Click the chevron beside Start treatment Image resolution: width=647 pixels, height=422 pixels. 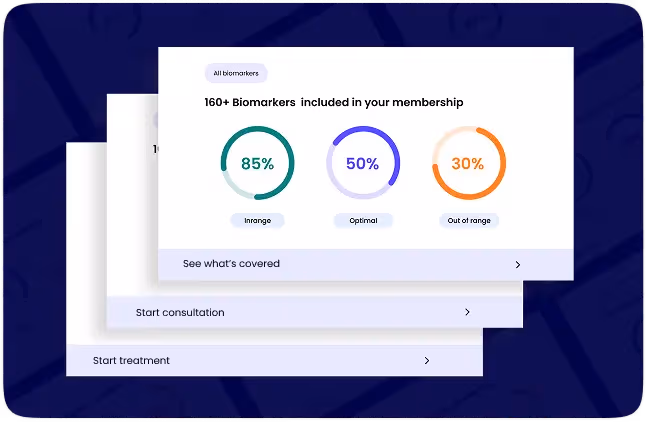[x=427, y=360]
